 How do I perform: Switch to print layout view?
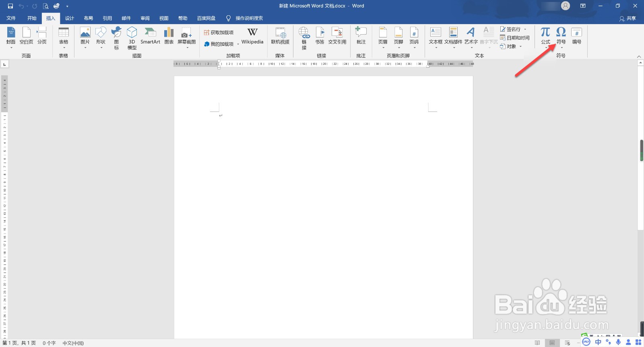click(x=552, y=343)
